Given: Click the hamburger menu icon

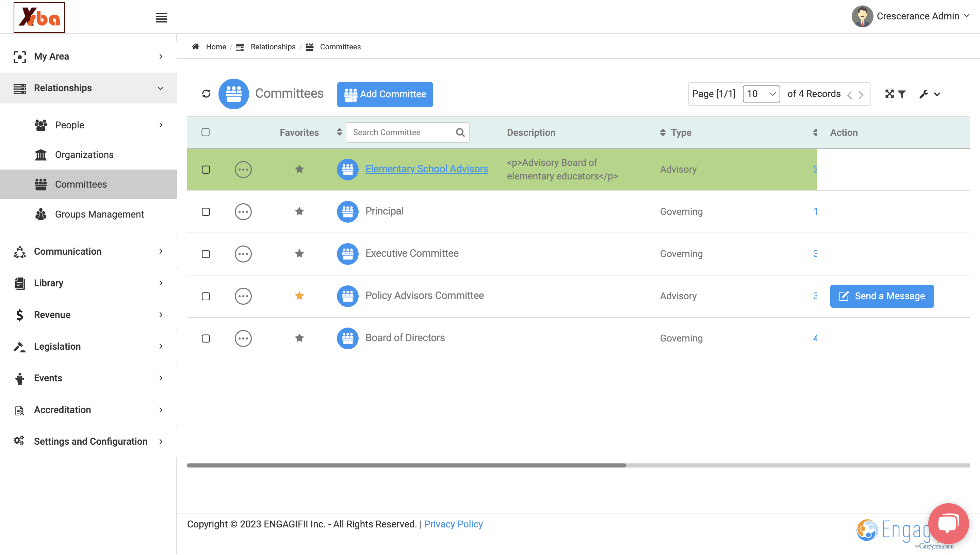Looking at the screenshot, I should [x=161, y=17].
